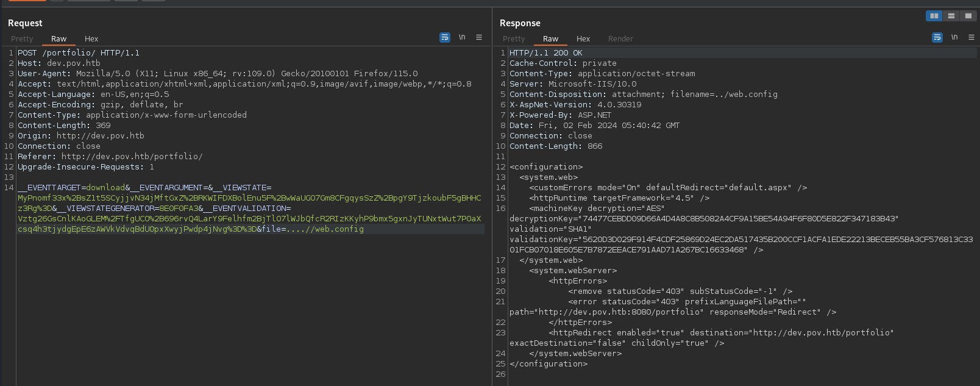This screenshot has height=386, width=980.
Task: Toggle word wrap in the Response panel
Action: (937, 38)
